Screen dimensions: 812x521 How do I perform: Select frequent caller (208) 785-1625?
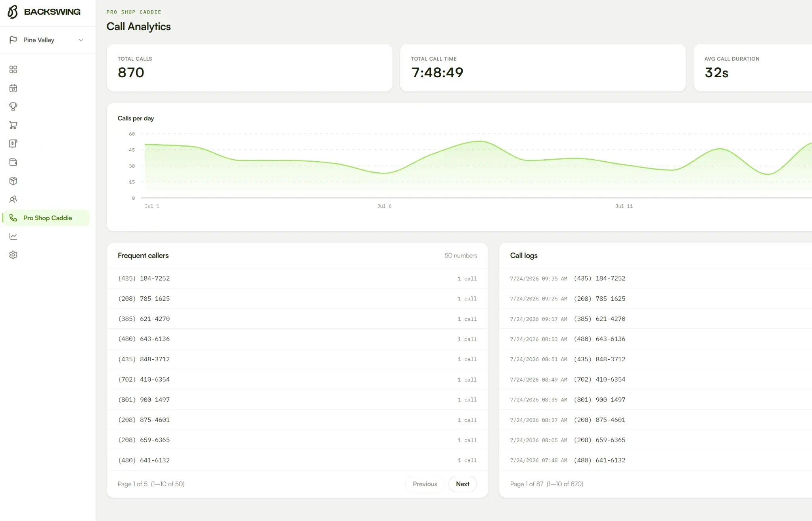297,299
